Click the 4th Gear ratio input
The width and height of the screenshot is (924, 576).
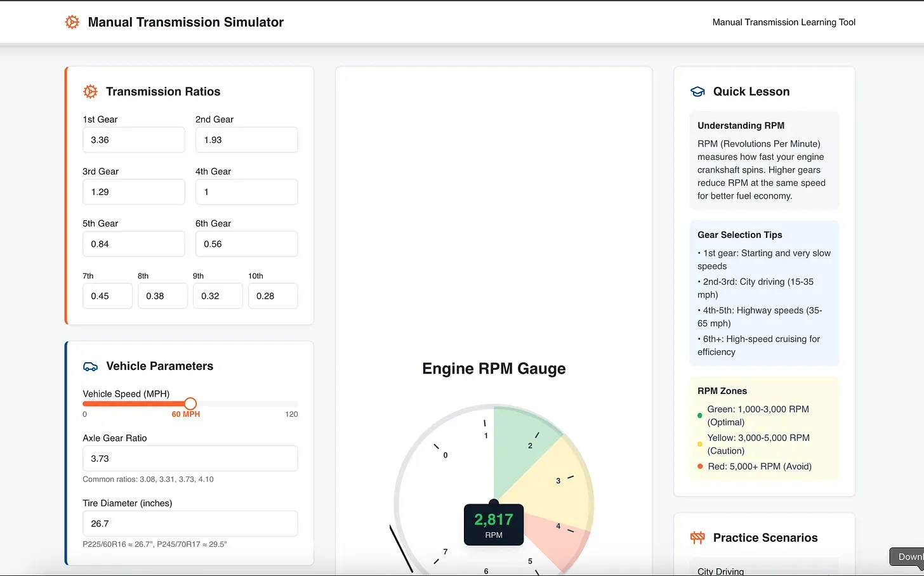[x=246, y=192]
